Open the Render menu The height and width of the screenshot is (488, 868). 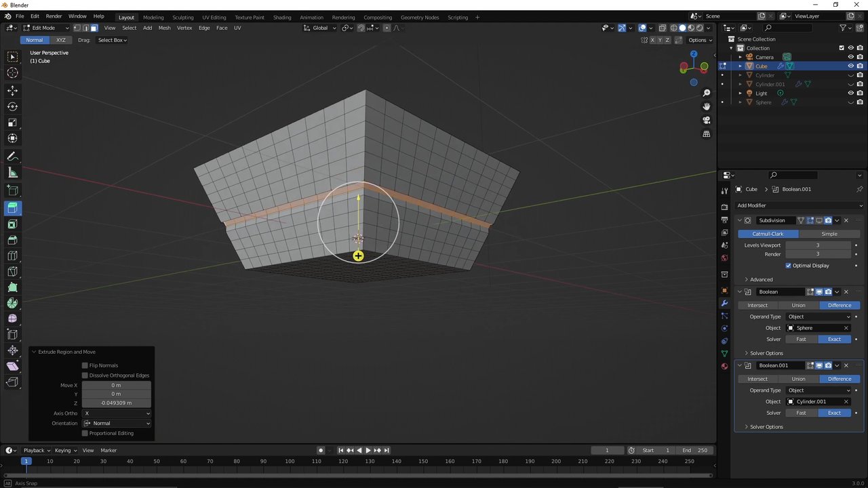[x=54, y=16]
